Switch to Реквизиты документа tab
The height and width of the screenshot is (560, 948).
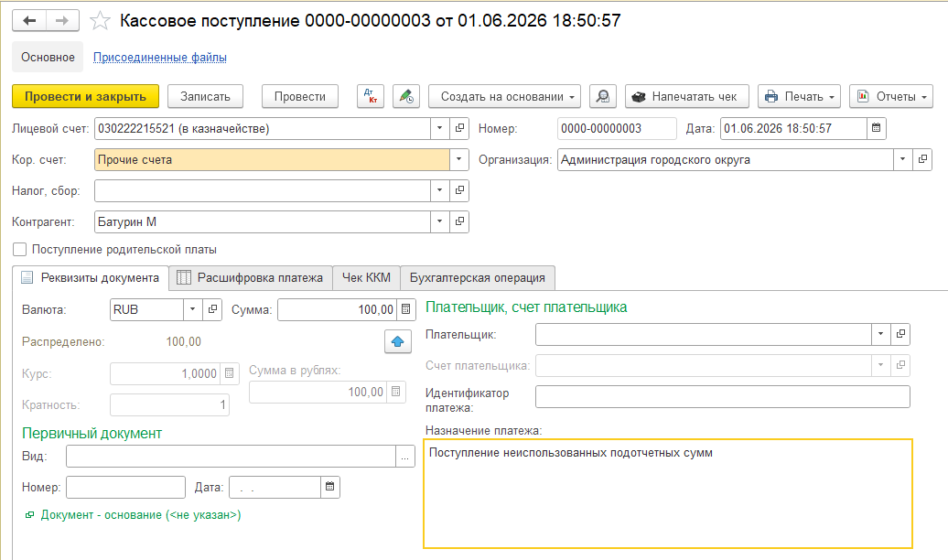click(x=91, y=277)
